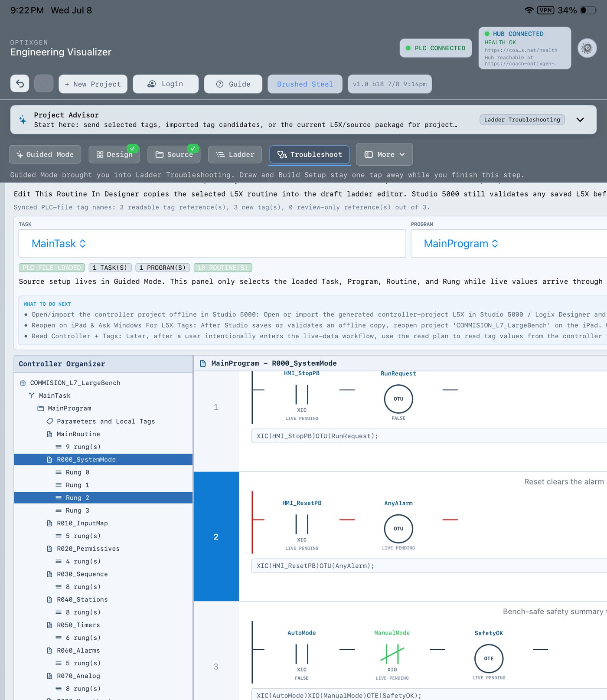Screen dimensions: 607x700
Task: Click the XIC(HMI_StopPB)OTU(RunRequest) rung text
Action: pyautogui.click(x=317, y=436)
